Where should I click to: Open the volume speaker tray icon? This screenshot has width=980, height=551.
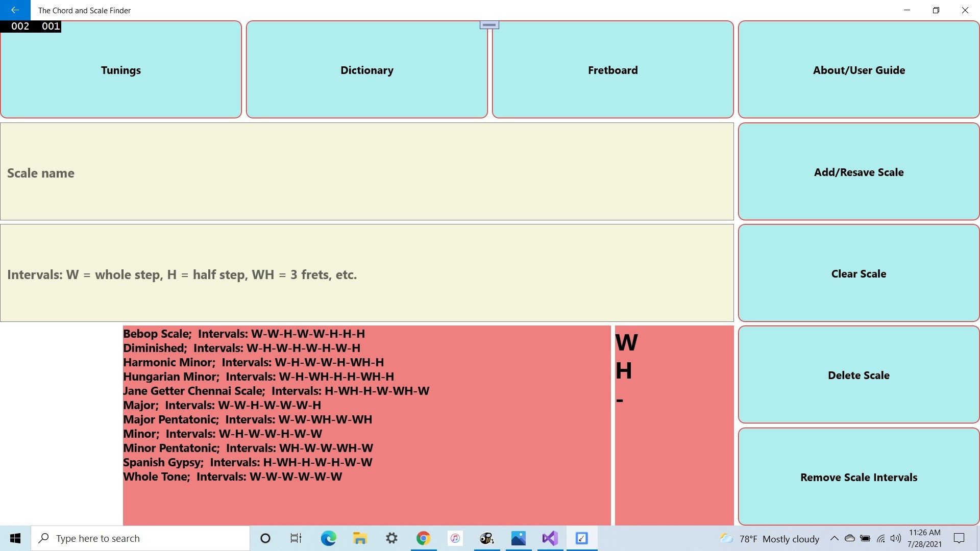[x=896, y=538]
